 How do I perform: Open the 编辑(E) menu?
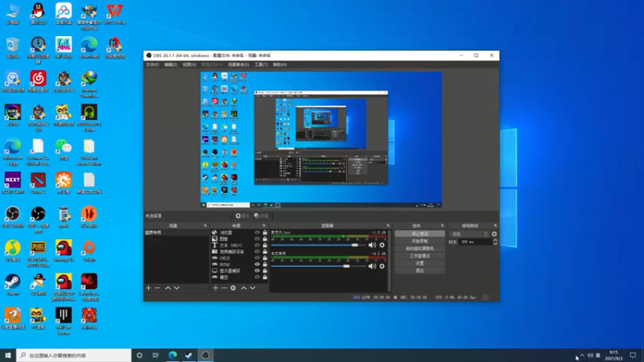[x=171, y=64]
